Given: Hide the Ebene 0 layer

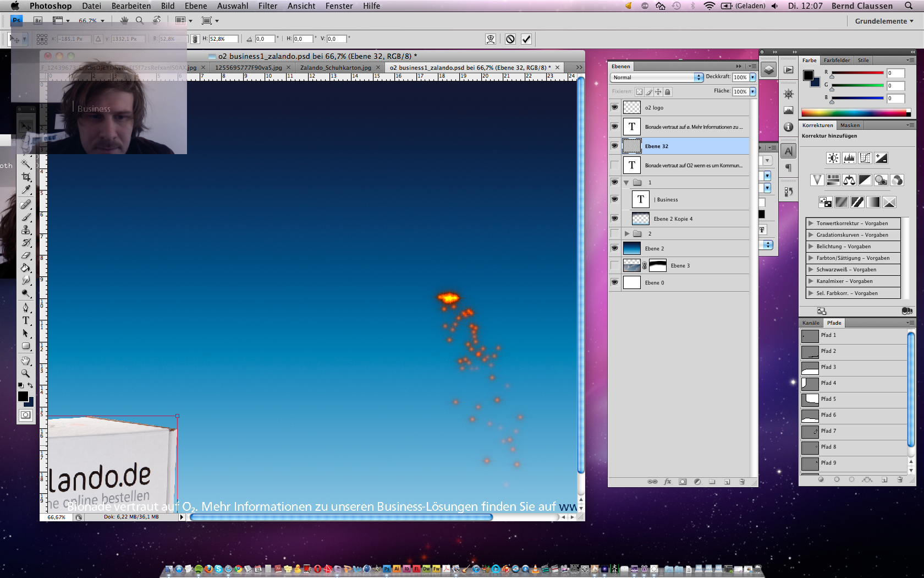Looking at the screenshot, I should 614,282.
